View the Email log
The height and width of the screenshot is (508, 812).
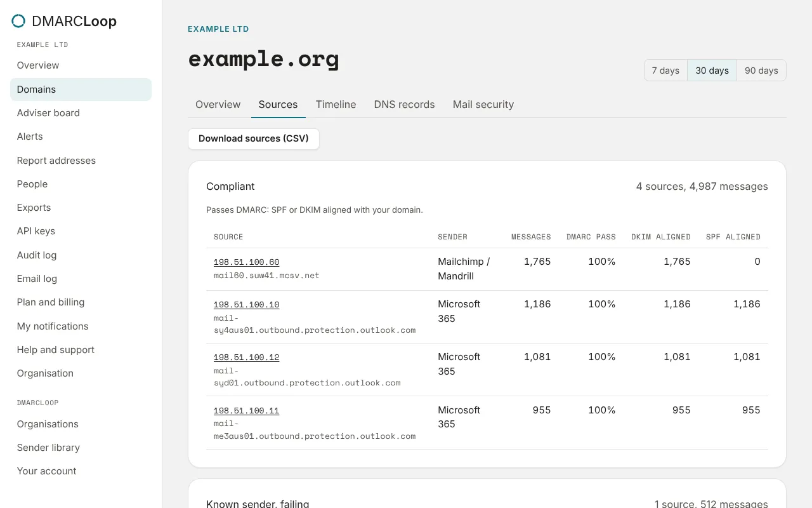click(x=81, y=279)
